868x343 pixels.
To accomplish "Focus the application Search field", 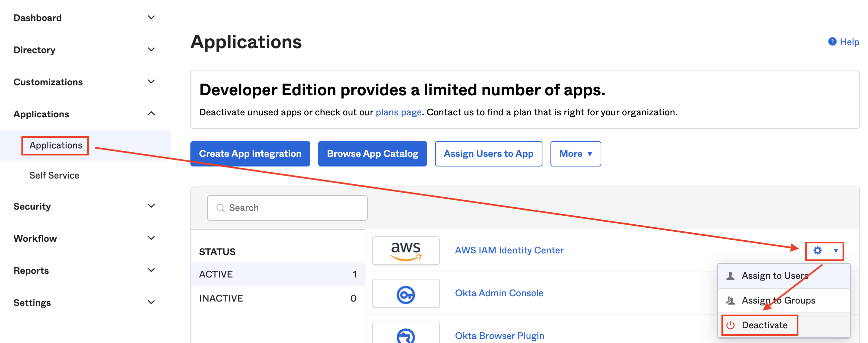I will coord(287,208).
